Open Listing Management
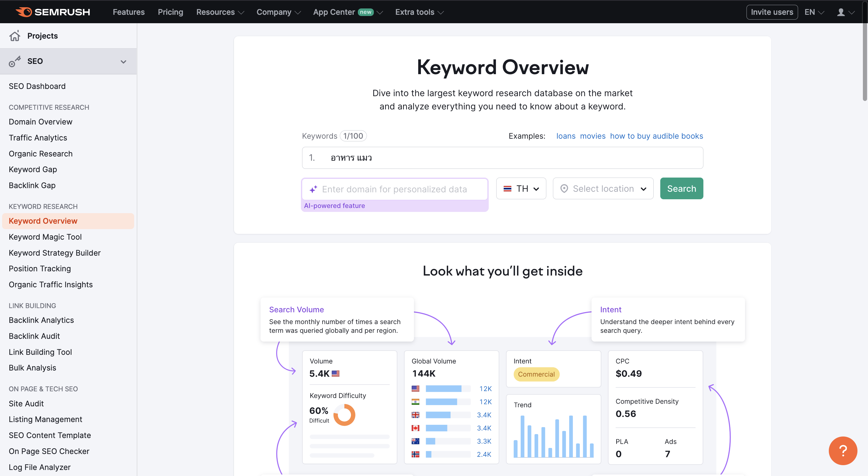Viewport: 868px width, 476px height. pyautogui.click(x=46, y=419)
